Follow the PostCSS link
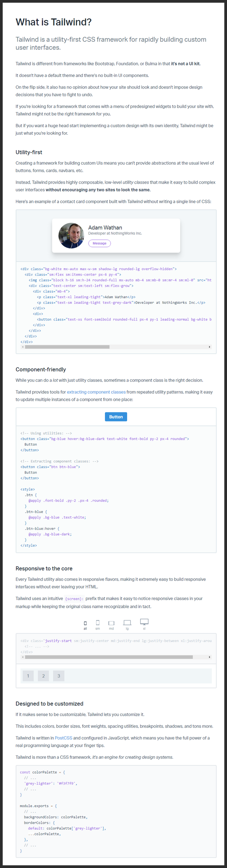The width and height of the screenshot is (227, 868). coord(63,738)
